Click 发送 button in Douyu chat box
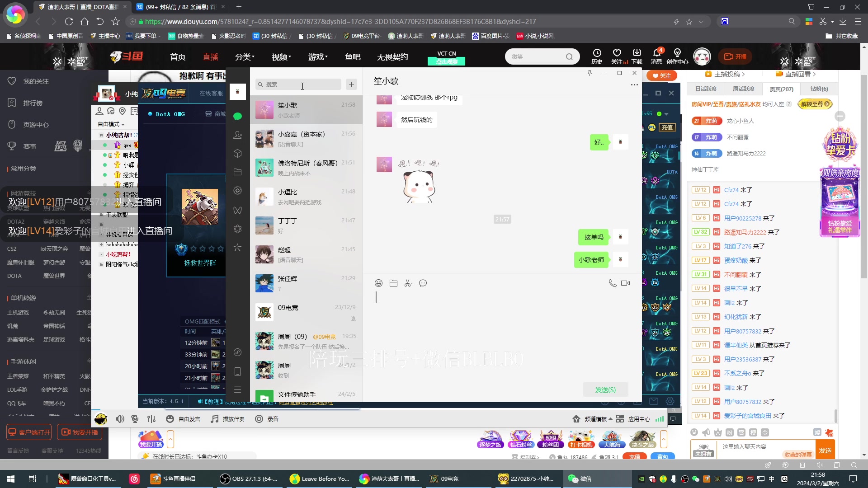 [x=825, y=450]
